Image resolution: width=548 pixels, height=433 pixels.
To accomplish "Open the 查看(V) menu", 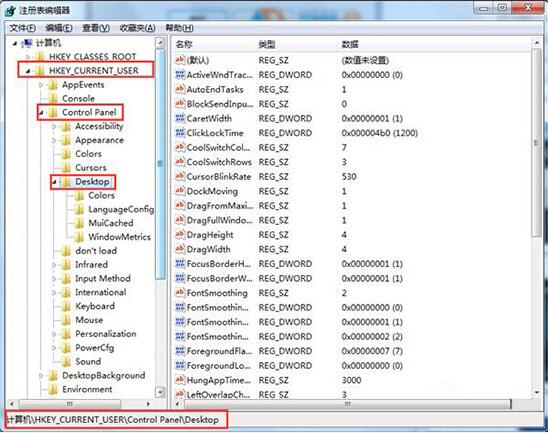I will coord(96,28).
